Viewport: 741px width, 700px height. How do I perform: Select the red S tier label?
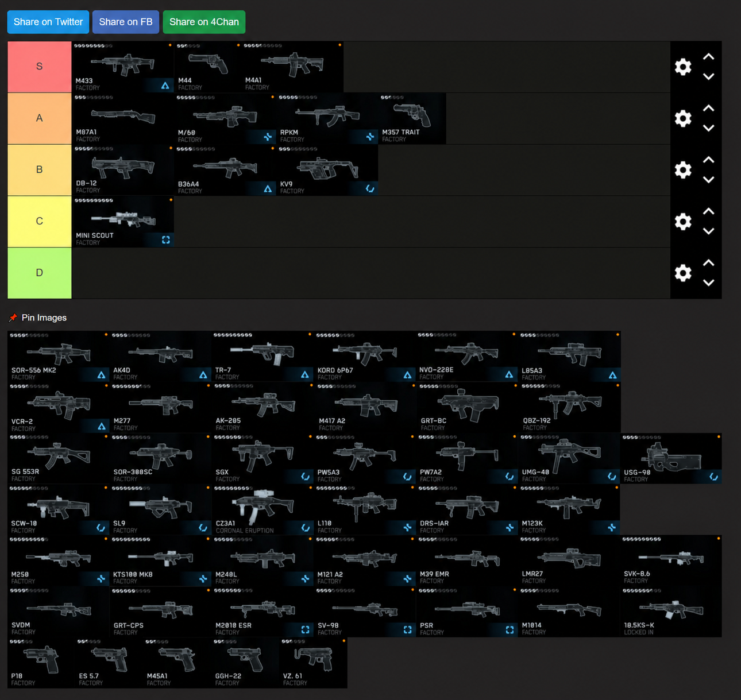(x=40, y=67)
